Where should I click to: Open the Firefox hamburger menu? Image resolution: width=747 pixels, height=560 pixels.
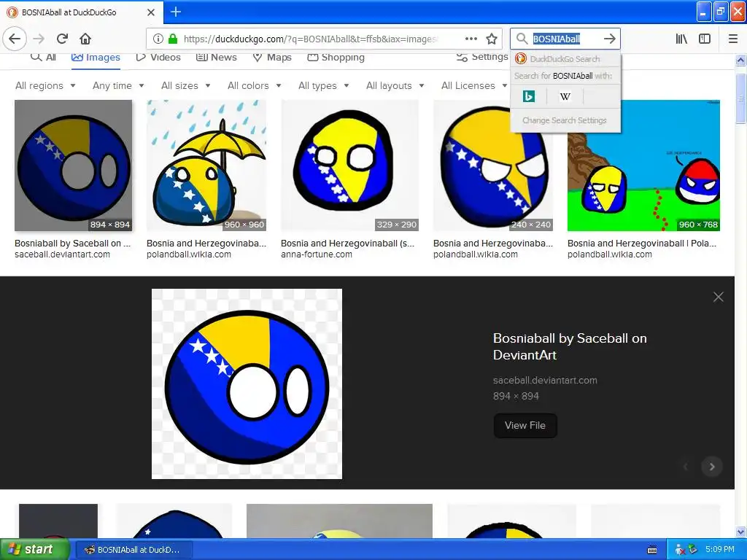[x=733, y=39]
